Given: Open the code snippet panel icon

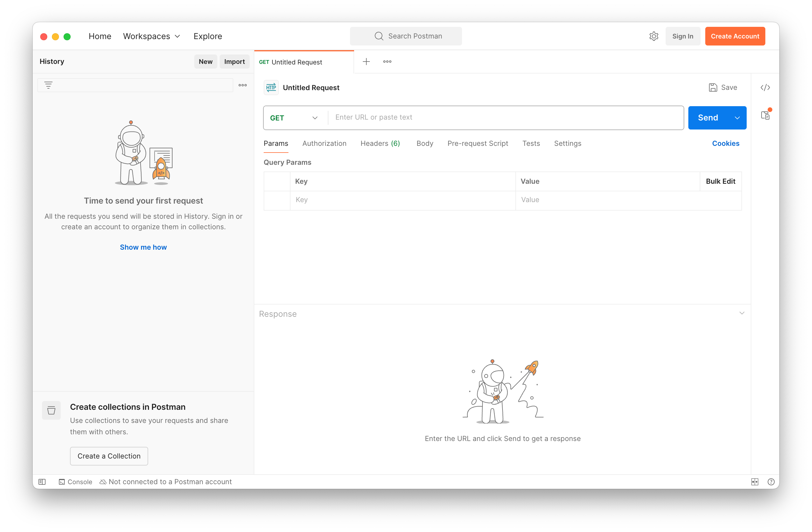Looking at the screenshot, I should (x=765, y=88).
